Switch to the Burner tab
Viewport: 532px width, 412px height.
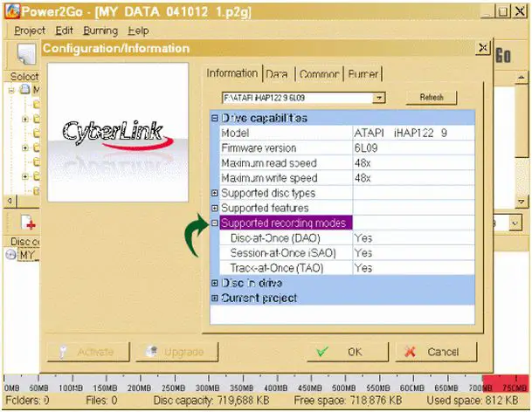[x=363, y=74]
